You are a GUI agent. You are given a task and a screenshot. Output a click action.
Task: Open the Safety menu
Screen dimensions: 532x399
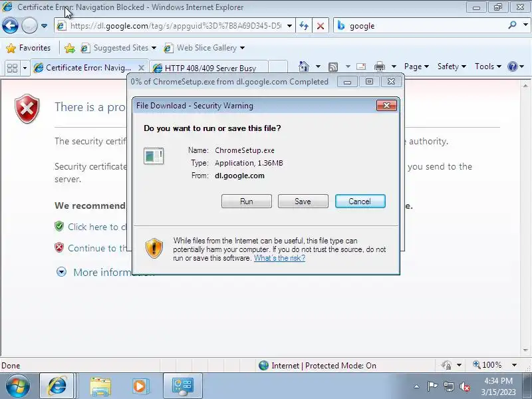tap(452, 66)
